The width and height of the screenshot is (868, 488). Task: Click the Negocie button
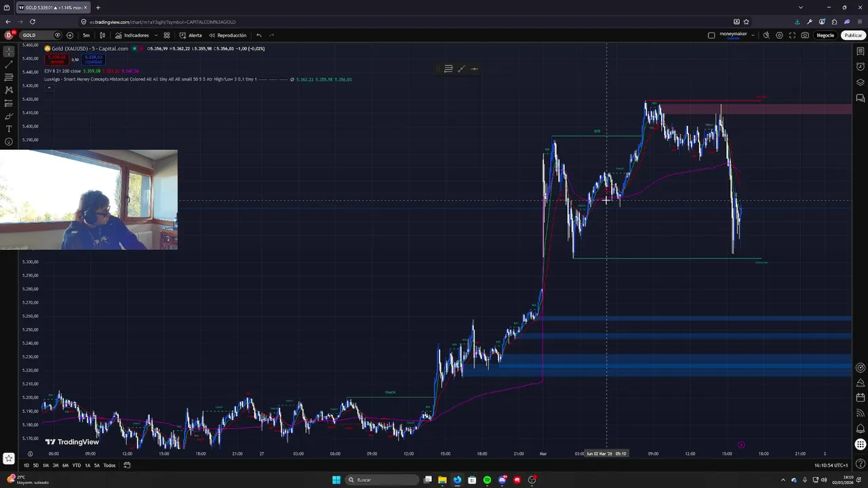pyautogui.click(x=825, y=35)
